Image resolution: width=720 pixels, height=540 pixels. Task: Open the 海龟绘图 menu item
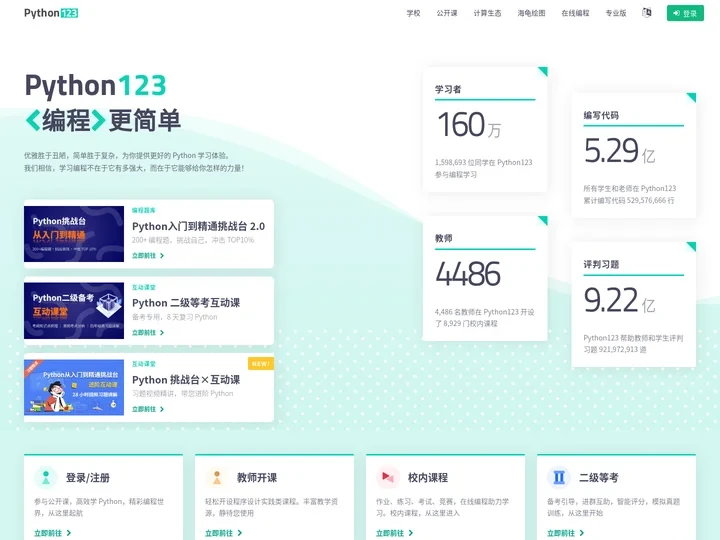tap(531, 13)
